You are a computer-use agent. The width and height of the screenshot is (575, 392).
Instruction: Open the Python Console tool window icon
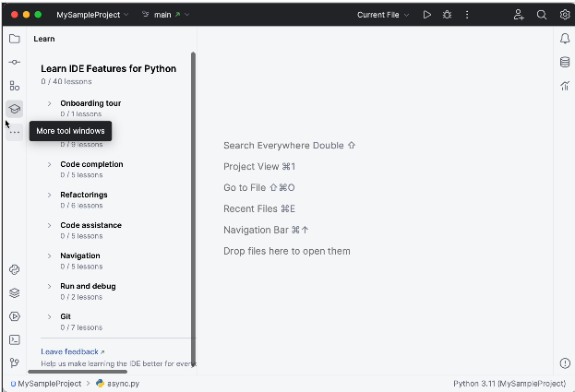tap(14, 269)
